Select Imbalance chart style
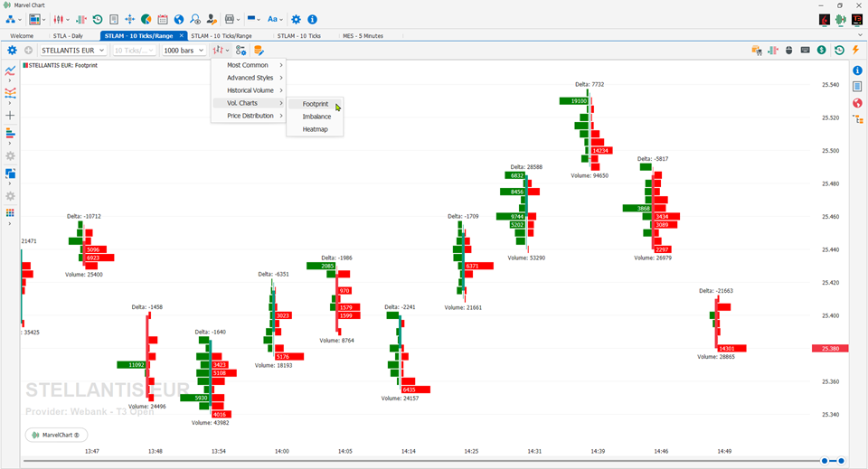 (x=315, y=117)
